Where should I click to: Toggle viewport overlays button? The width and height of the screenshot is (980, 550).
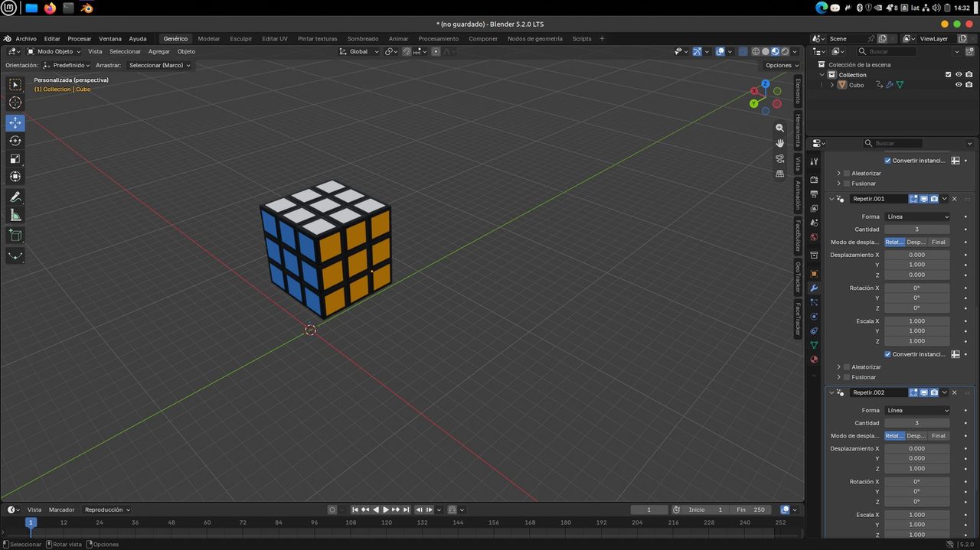[x=720, y=51]
